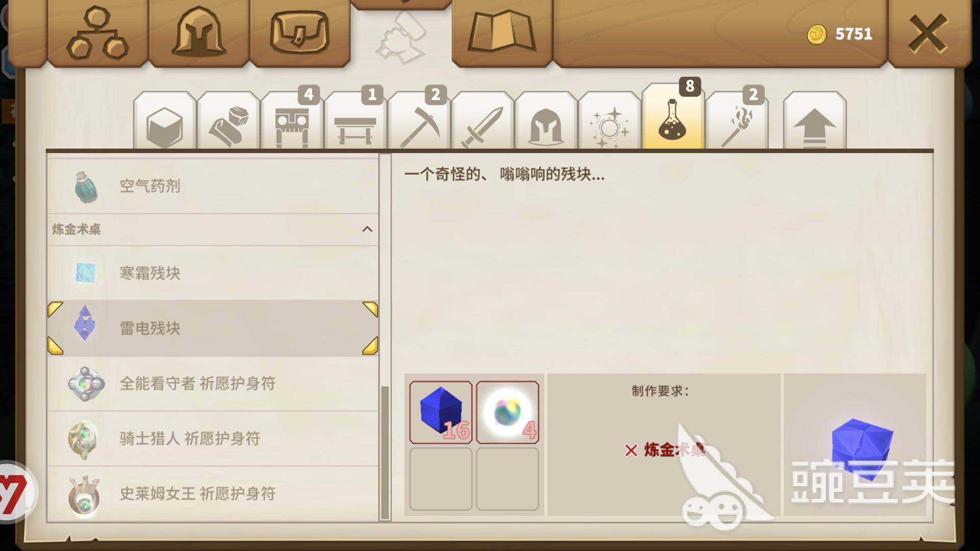Choose the 空气药剂 recipe
Screen dimensions: 980x551
click(213, 186)
